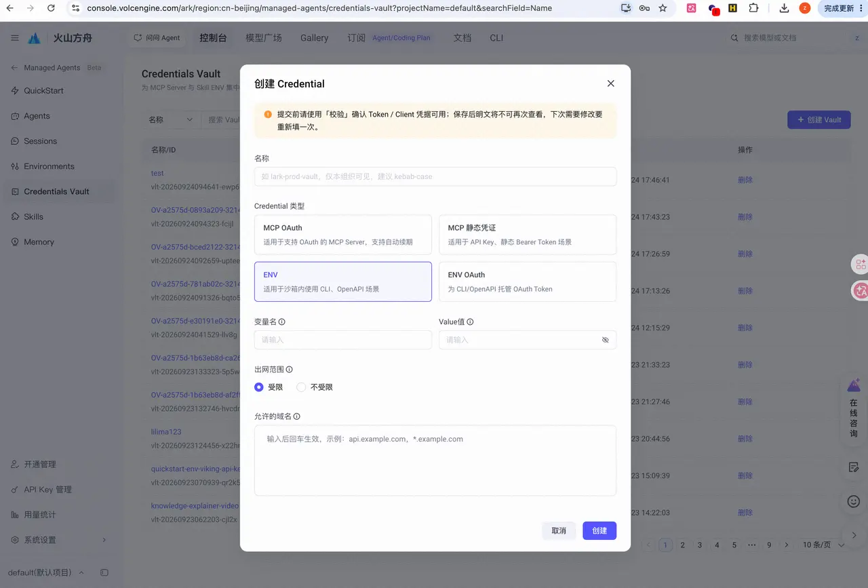This screenshot has width=868, height=588.
Task: Click the info icon beside 出网范围
Action: (290, 370)
